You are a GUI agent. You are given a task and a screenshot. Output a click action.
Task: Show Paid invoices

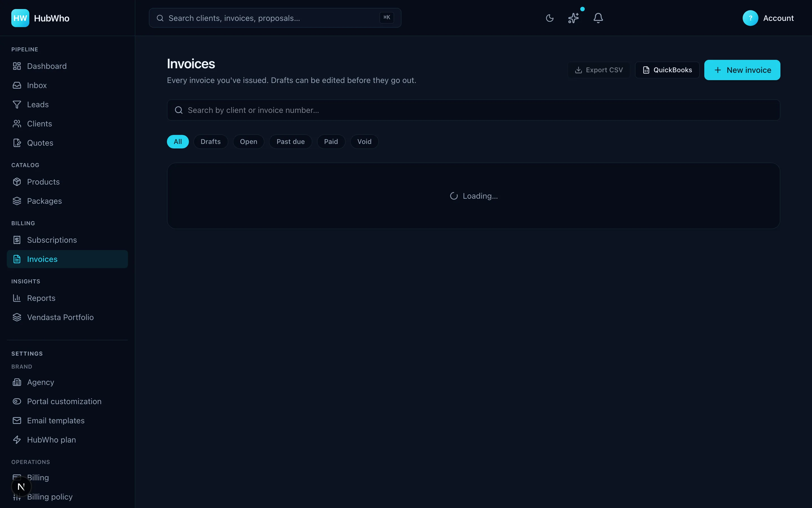click(x=331, y=142)
